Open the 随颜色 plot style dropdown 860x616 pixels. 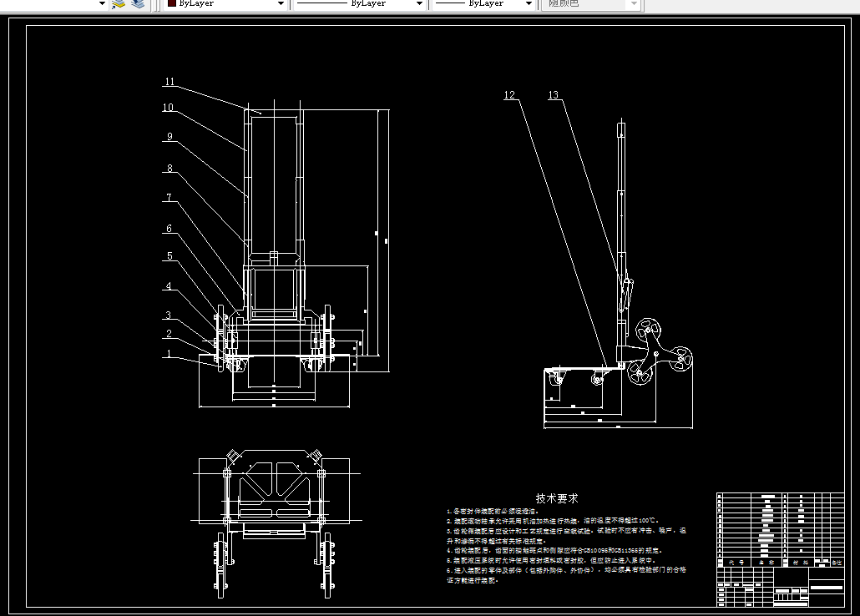590,4
